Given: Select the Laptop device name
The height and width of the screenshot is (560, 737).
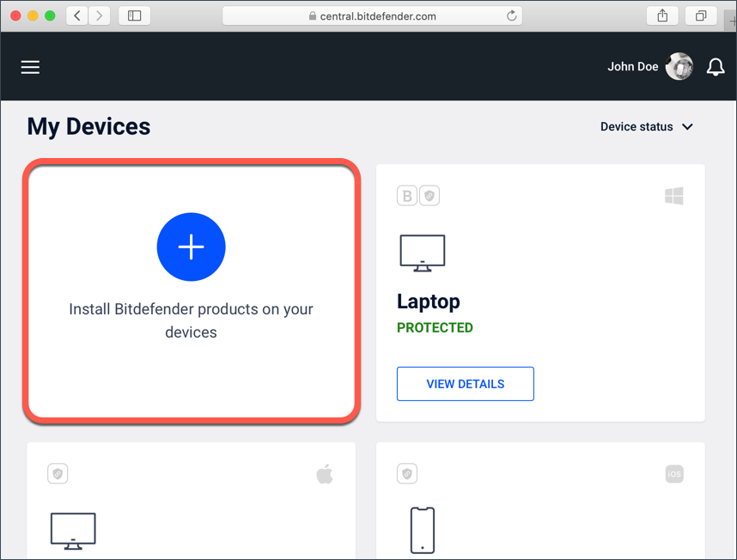Looking at the screenshot, I should 428,301.
